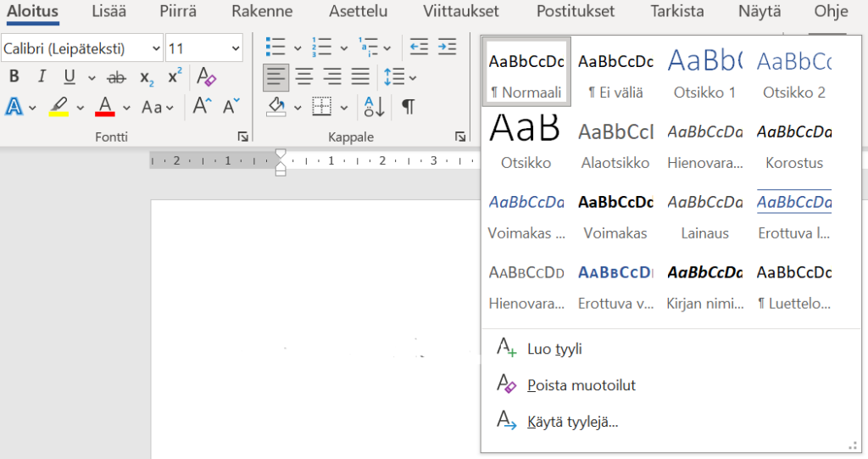The height and width of the screenshot is (459, 868).
Task: Center align the paragraph text
Action: click(304, 77)
